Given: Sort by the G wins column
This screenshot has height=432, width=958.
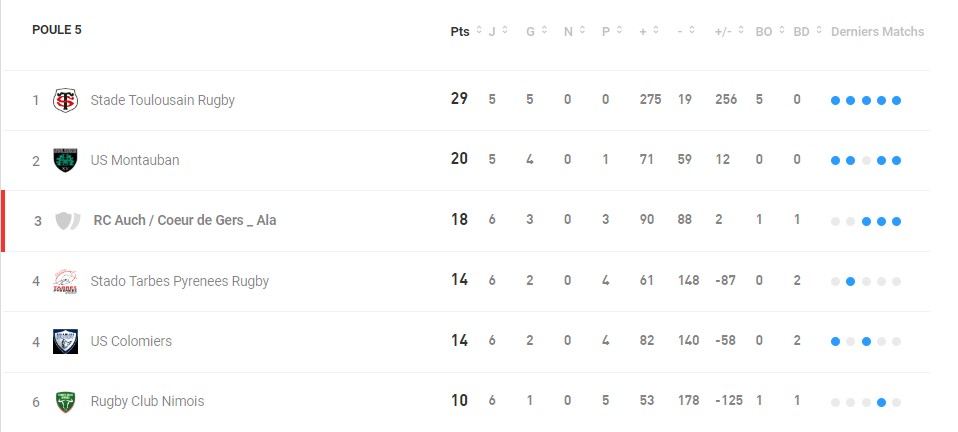Looking at the screenshot, I should [537, 32].
